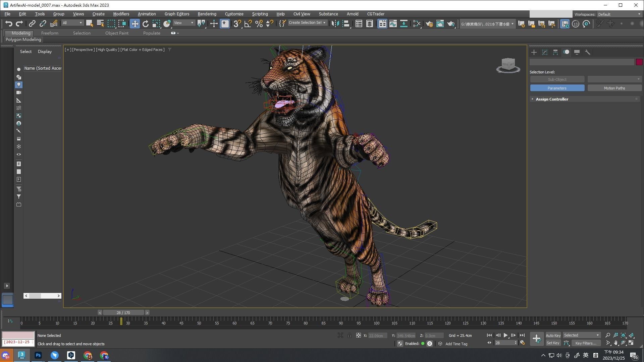Expand the ribbon minimize options arrow

click(178, 33)
